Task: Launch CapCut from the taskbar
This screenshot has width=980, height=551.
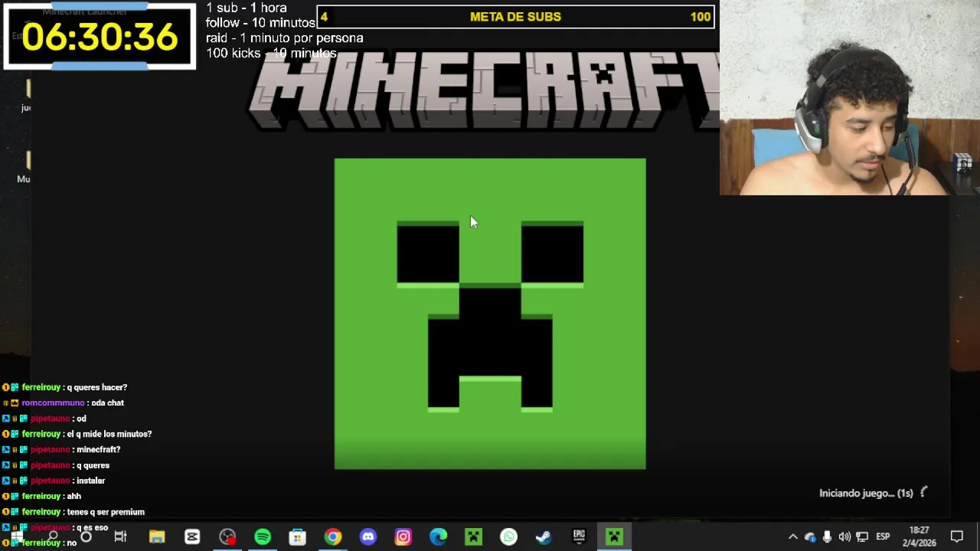Action: coord(191,536)
